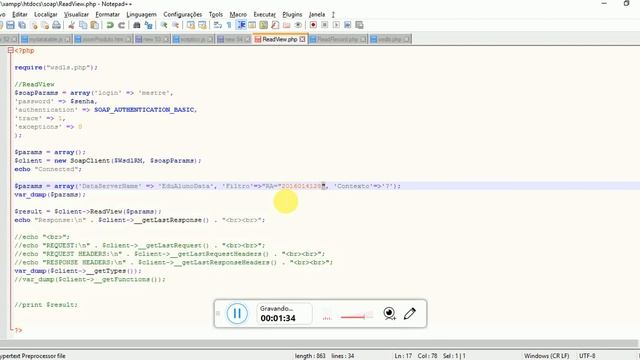Click the Save file toolbar icon
Image resolution: width=640 pixels, height=360 pixels.
coord(11,25)
